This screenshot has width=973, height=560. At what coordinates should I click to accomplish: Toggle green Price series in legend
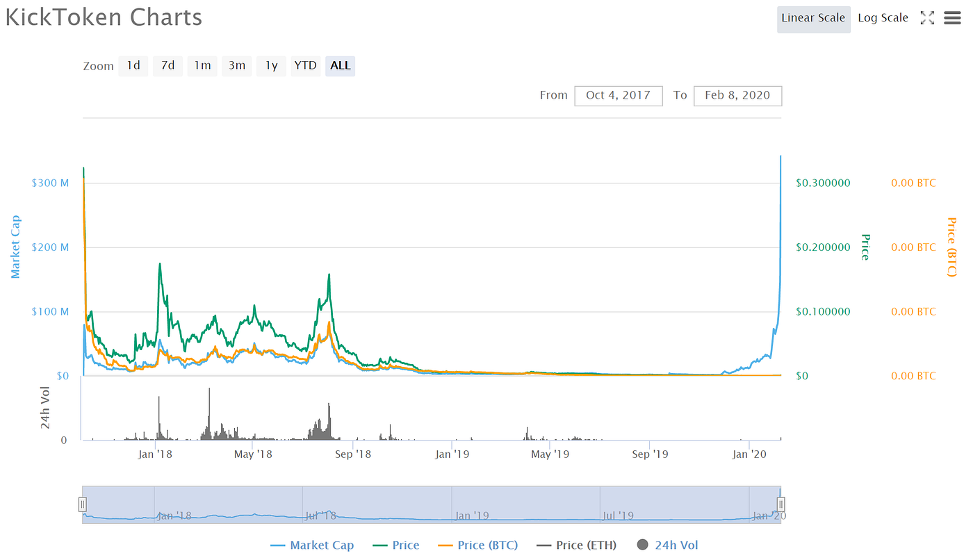pos(396,545)
